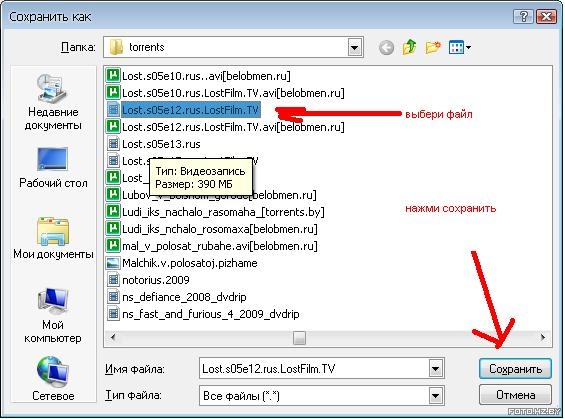Click the Отмена button
The width and height of the screenshot is (565, 419).
(x=515, y=395)
